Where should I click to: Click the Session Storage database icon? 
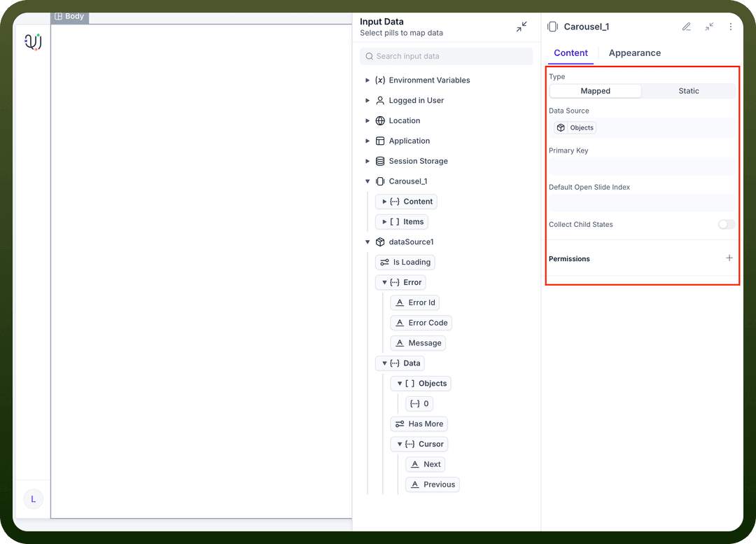pyautogui.click(x=380, y=161)
